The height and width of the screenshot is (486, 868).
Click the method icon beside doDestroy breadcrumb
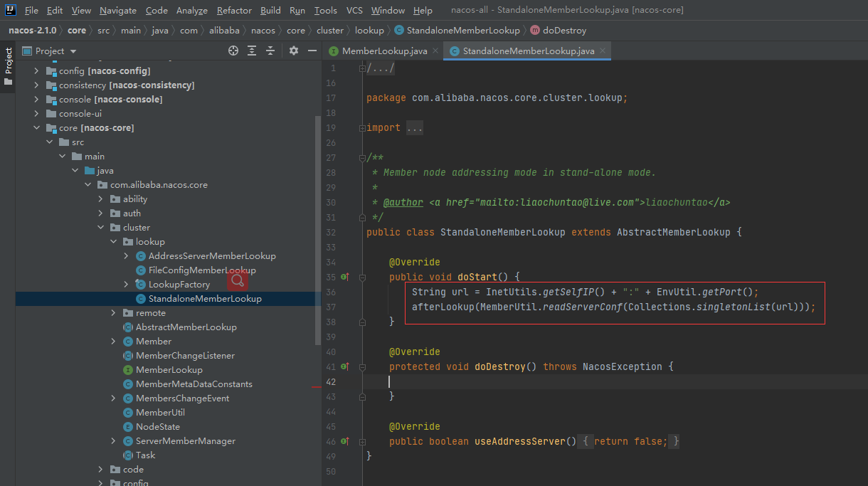[535, 31]
